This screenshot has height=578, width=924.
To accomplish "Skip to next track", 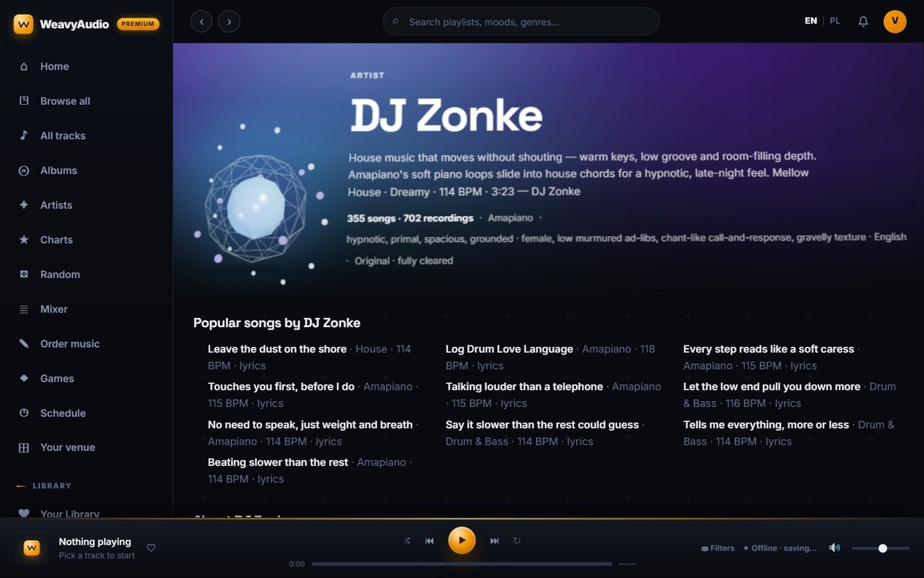I will click(494, 540).
